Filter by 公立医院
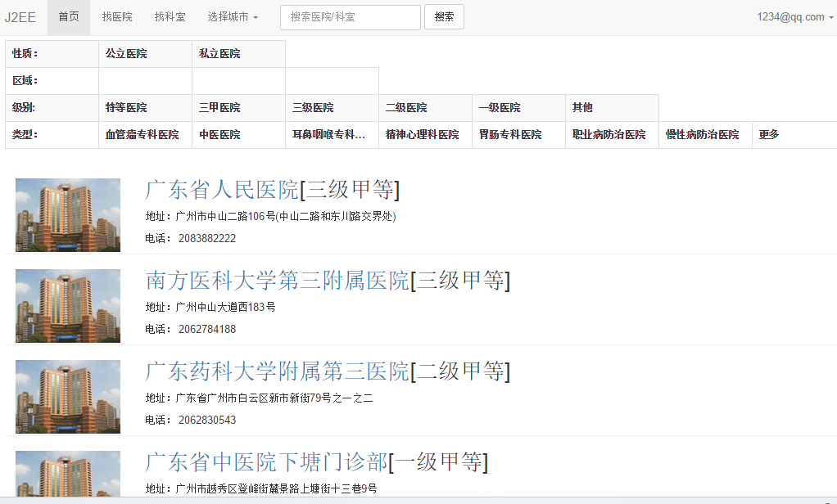 (x=126, y=53)
